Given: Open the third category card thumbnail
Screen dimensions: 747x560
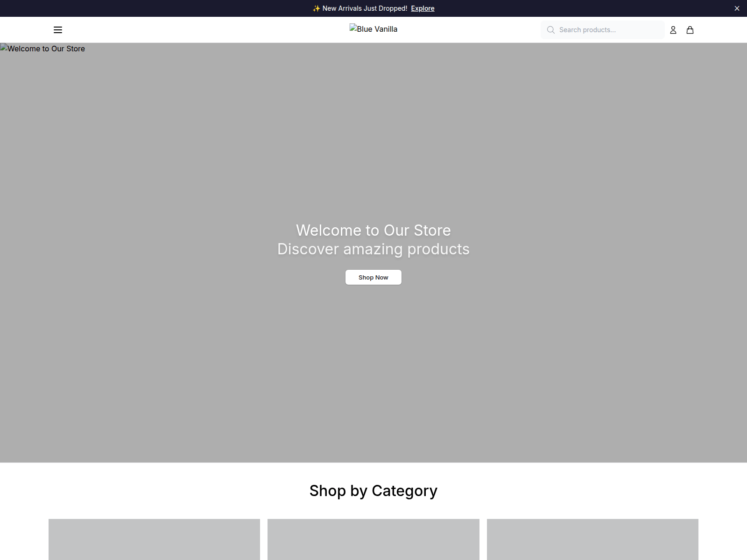Looking at the screenshot, I should (592, 539).
